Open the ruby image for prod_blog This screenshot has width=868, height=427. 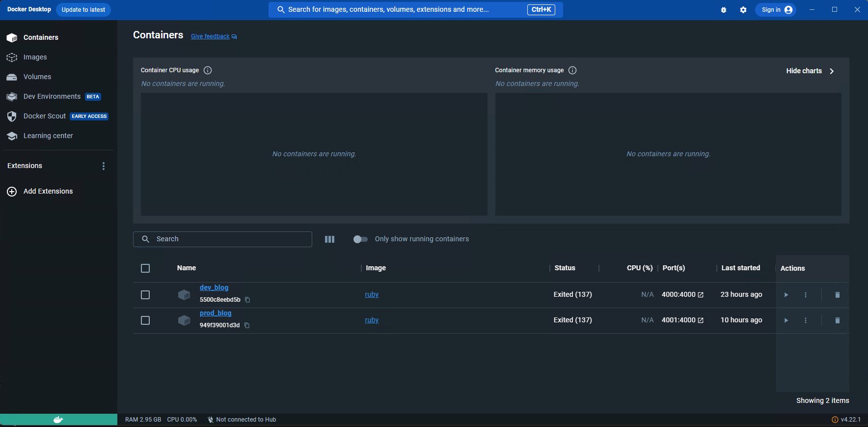(x=372, y=320)
